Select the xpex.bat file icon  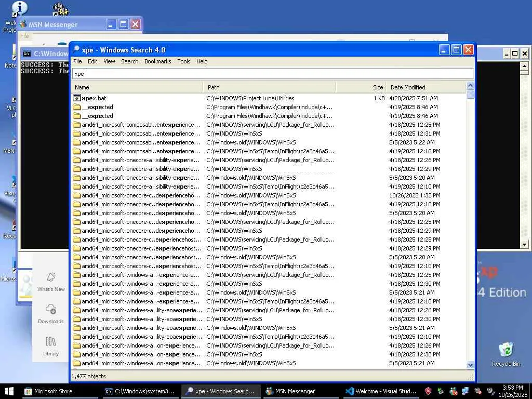coord(77,98)
